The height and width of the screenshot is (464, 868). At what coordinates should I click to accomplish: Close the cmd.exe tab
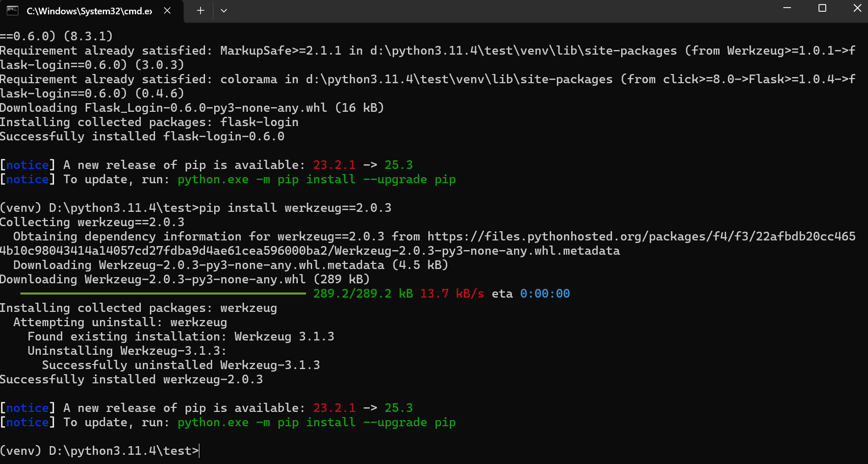(x=167, y=11)
